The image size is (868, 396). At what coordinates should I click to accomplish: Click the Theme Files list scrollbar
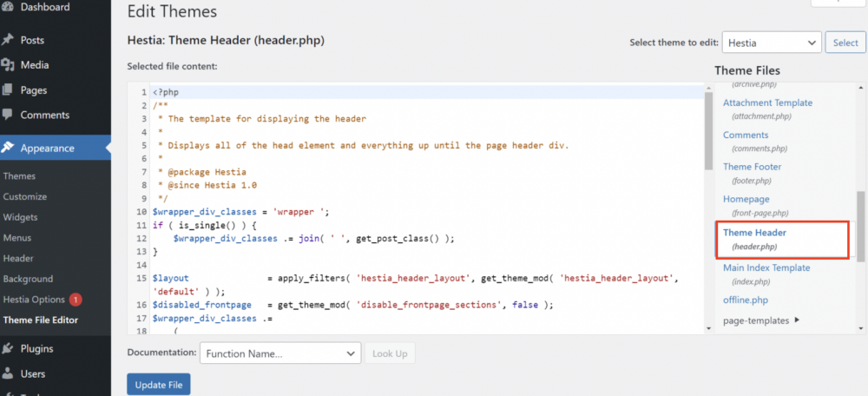point(860,226)
